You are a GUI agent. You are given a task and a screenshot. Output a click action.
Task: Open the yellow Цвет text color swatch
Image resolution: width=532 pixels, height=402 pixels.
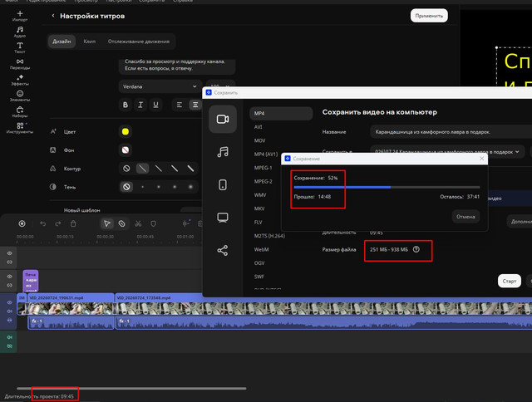click(x=126, y=131)
